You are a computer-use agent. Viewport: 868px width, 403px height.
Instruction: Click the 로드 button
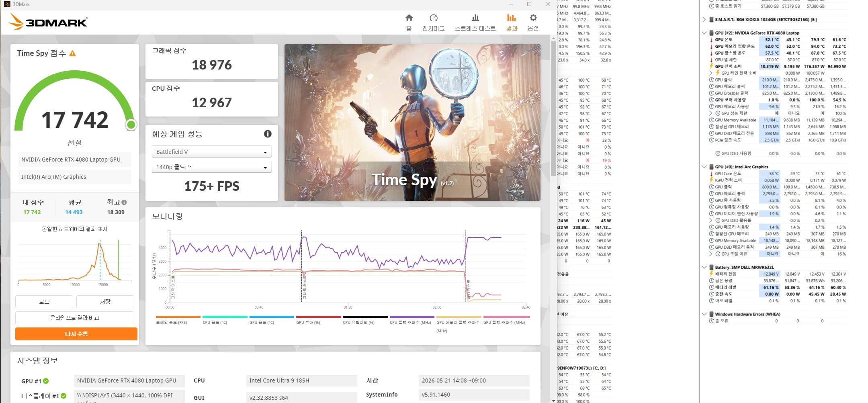click(x=44, y=302)
